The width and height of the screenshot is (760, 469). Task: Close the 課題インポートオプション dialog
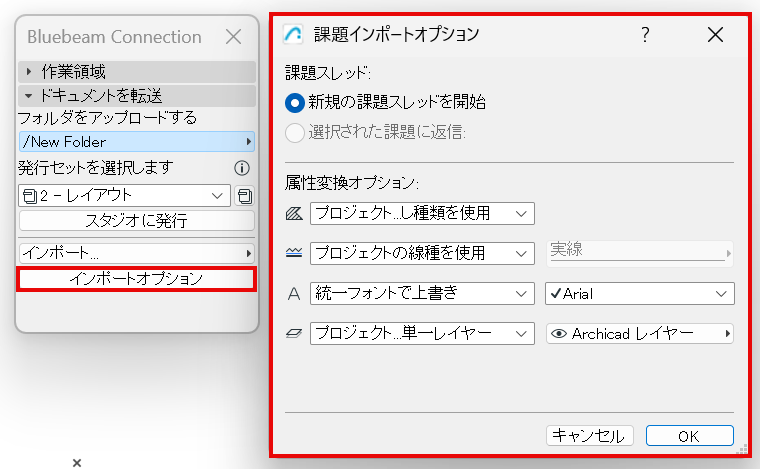coord(715,35)
